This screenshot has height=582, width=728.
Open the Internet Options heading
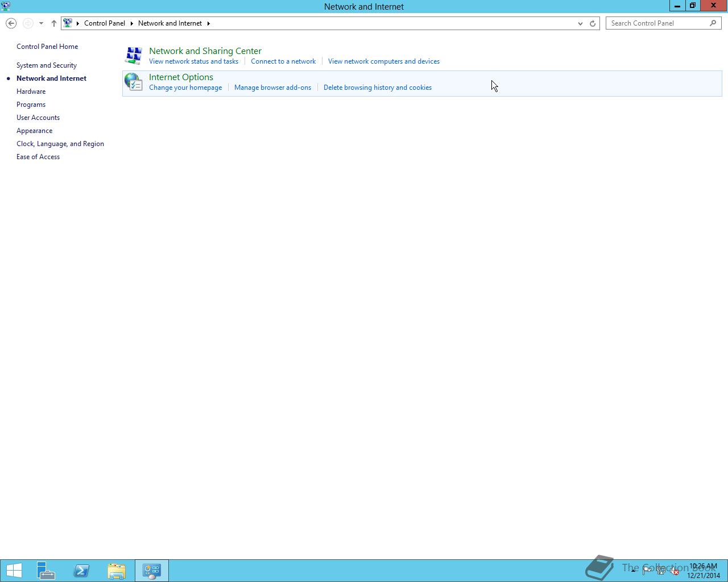click(181, 77)
